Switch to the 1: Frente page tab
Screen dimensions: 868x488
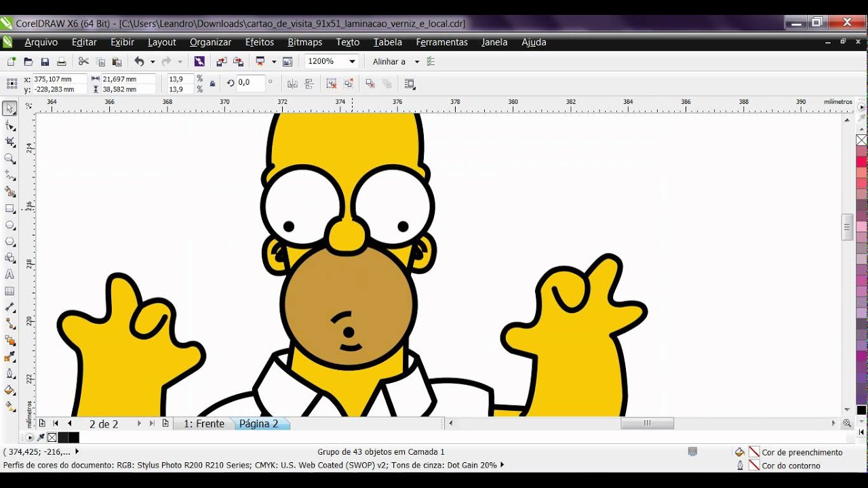[x=204, y=424]
